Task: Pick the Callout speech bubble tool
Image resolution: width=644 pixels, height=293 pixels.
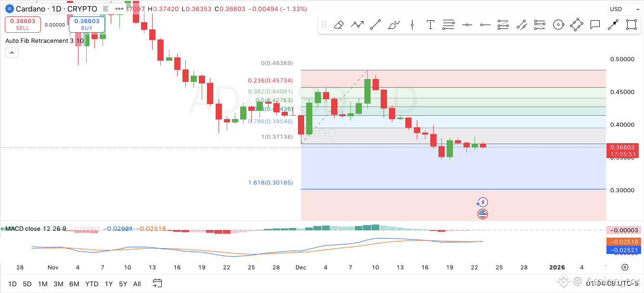Action: [595, 25]
